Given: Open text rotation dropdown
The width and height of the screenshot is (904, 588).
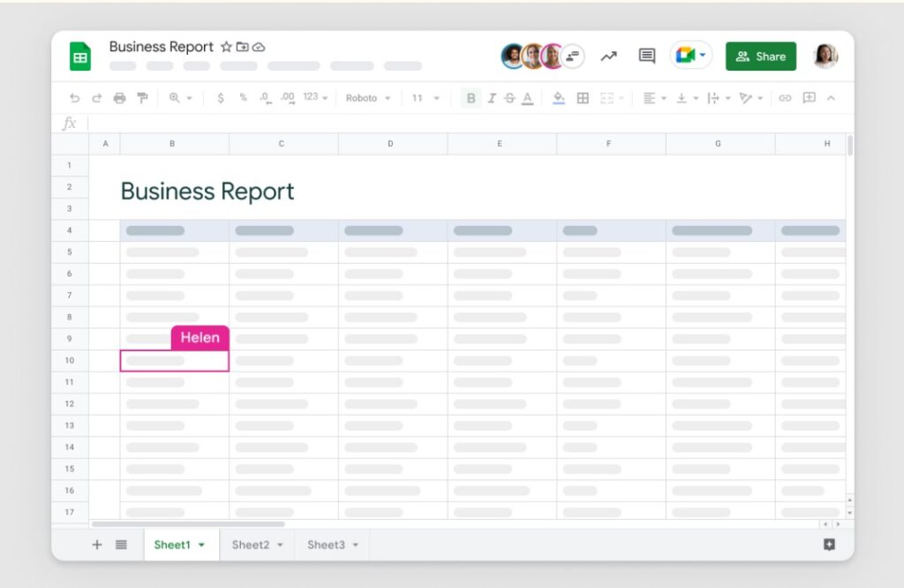Looking at the screenshot, I should pyautogui.click(x=750, y=98).
